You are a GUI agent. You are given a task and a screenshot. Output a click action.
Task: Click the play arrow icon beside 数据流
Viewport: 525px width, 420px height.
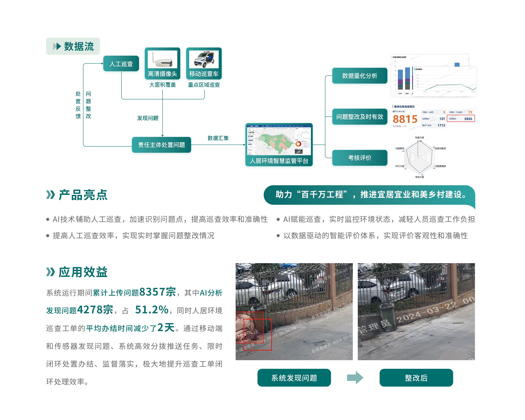pyautogui.click(x=57, y=46)
